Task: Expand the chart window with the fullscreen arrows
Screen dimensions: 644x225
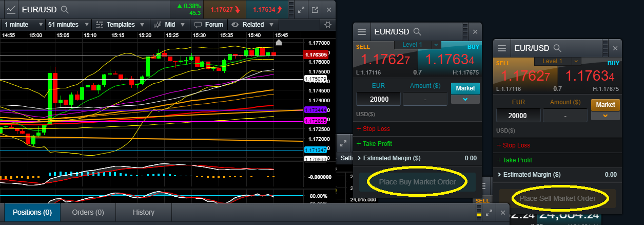Action: [x=301, y=9]
